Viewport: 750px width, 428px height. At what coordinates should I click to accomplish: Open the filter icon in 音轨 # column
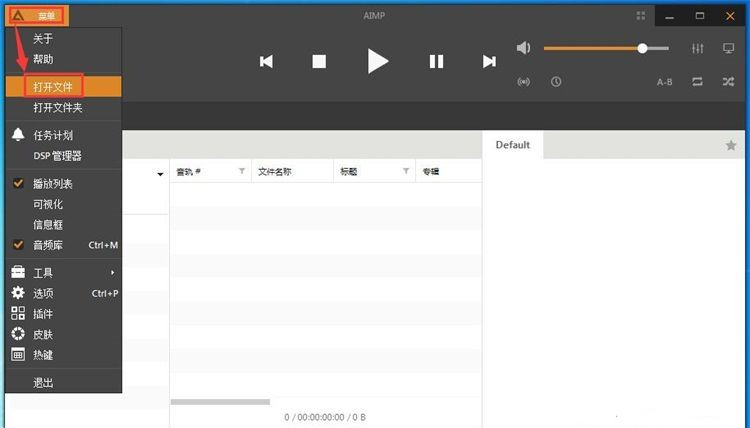pyautogui.click(x=242, y=171)
